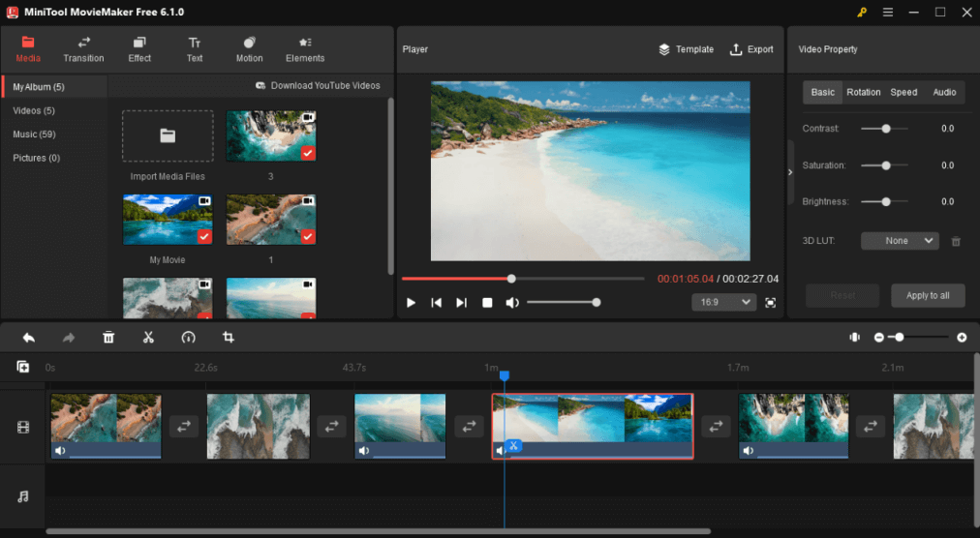Open the speed control icon in timeline toolbar

click(x=188, y=338)
